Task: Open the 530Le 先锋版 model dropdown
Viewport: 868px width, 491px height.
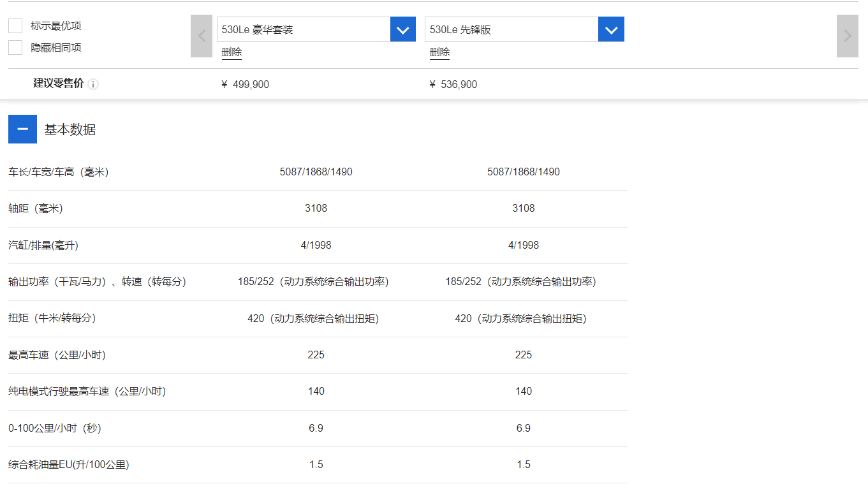Action: pos(510,29)
